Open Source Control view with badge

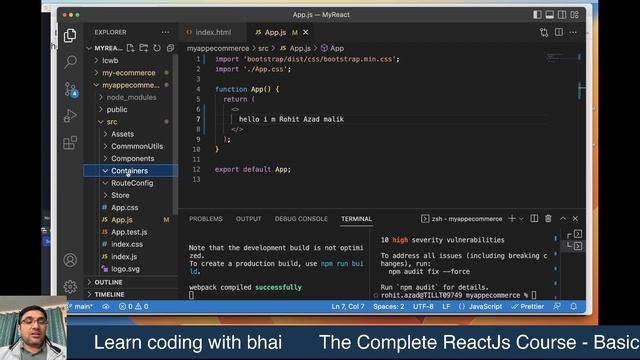click(71, 89)
